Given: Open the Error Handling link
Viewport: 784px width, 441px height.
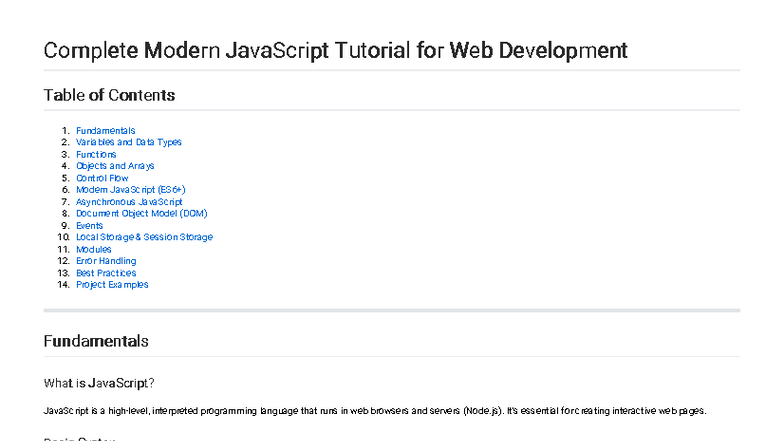Looking at the screenshot, I should pyautogui.click(x=106, y=261).
